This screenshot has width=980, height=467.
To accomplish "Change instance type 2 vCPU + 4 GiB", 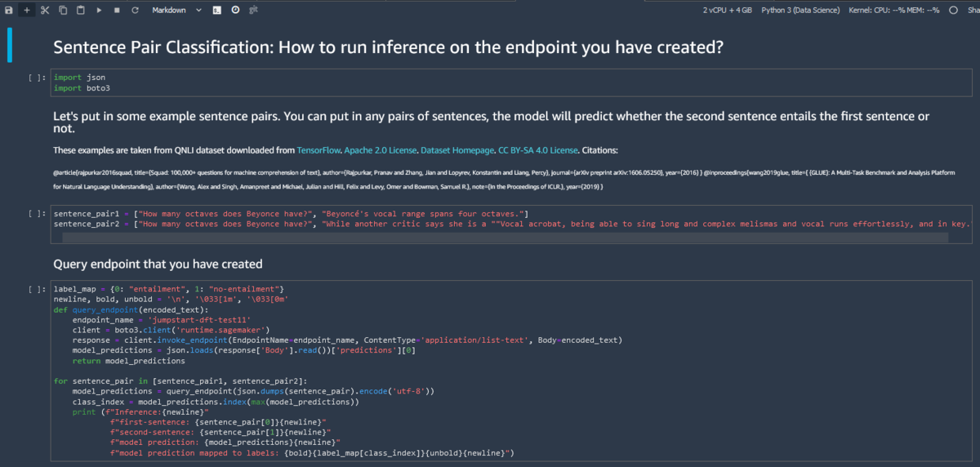I will click(x=727, y=10).
